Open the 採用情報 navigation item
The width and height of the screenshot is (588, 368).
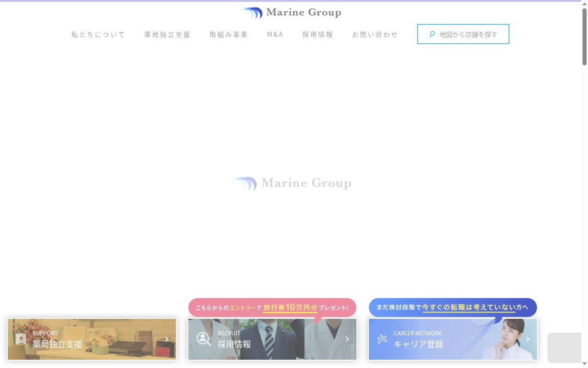318,34
